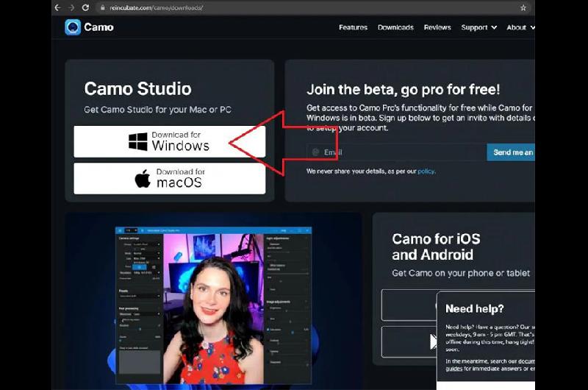Click the browser forward arrow
This screenshot has width=588, height=390.
(x=71, y=7)
